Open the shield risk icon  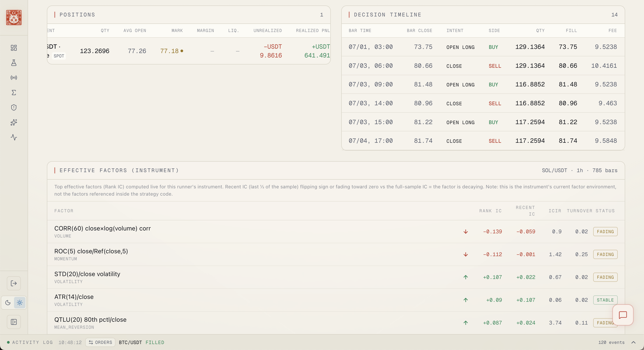[14, 107]
